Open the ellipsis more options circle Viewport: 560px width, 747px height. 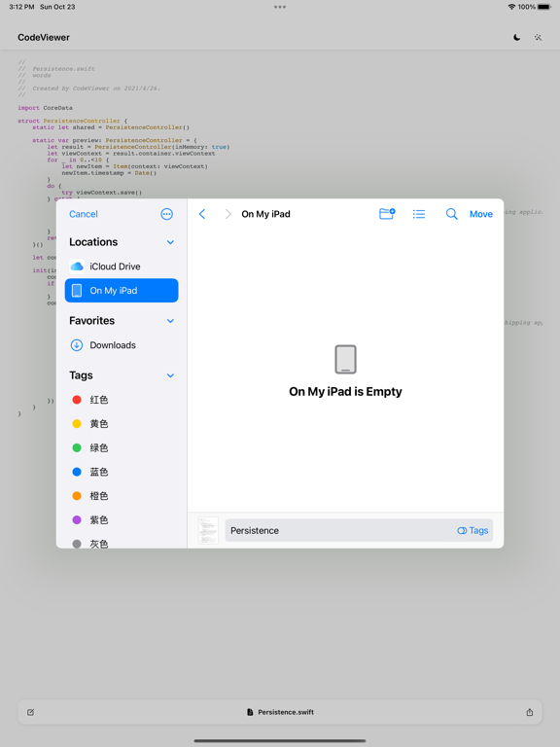coord(166,214)
